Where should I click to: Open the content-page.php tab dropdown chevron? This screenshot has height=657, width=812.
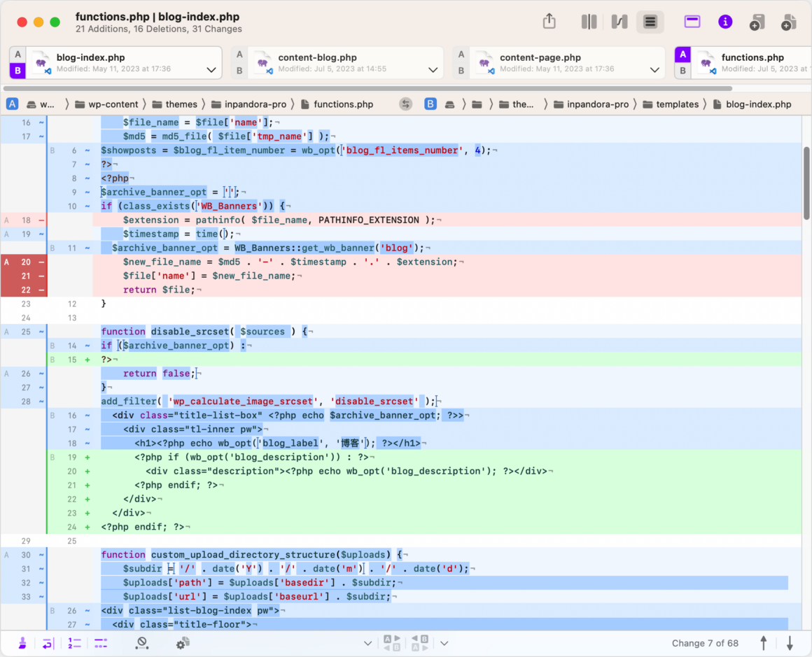tap(654, 70)
